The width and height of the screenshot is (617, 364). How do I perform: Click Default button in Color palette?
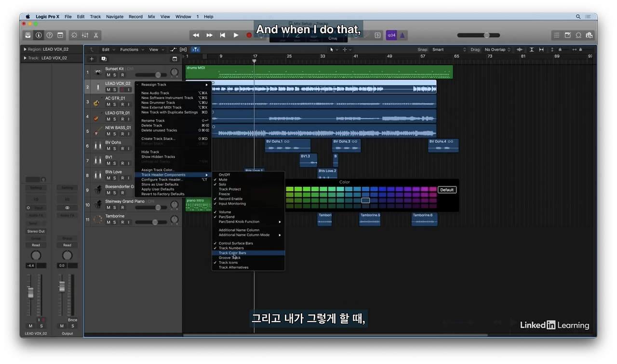click(x=447, y=190)
